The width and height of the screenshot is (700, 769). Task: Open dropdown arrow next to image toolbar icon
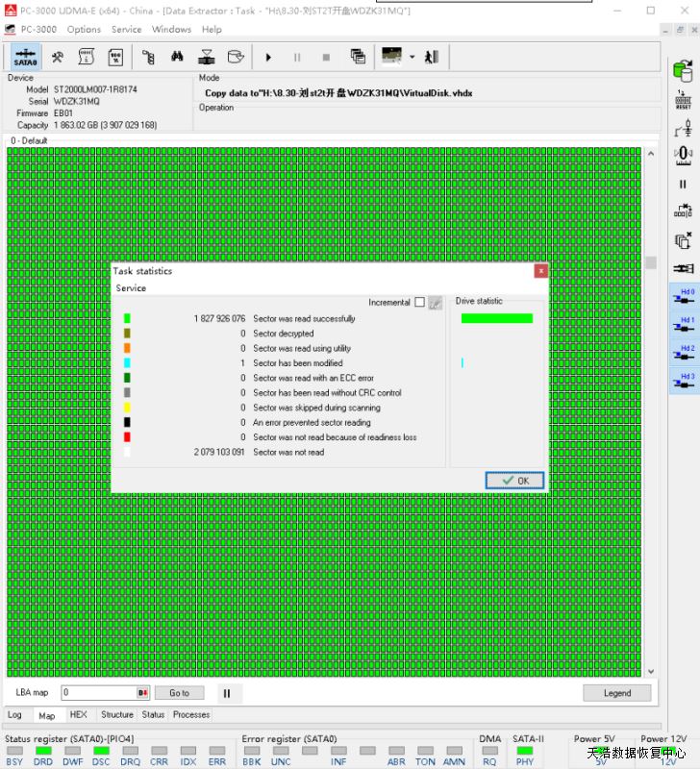pyautogui.click(x=412, y=57)
